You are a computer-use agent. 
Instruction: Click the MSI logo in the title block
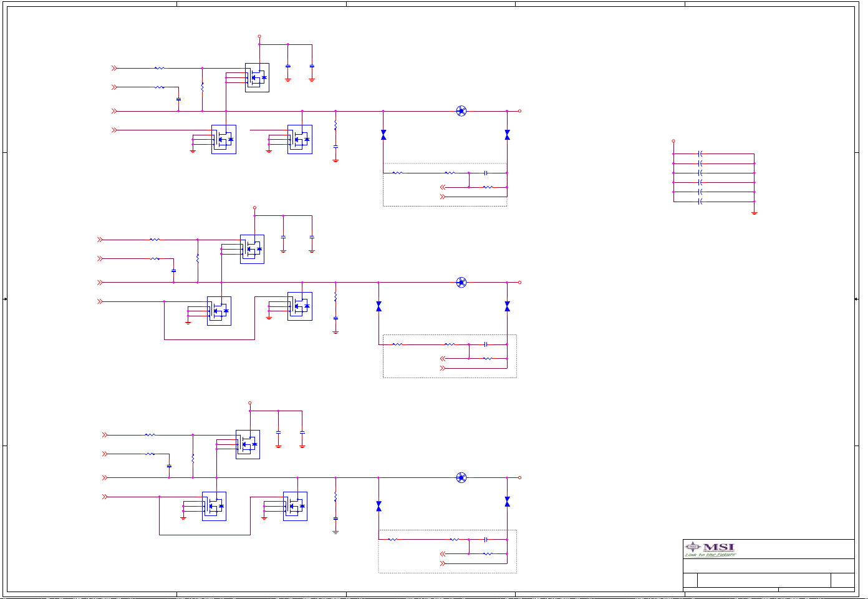[x=710, y=549]
